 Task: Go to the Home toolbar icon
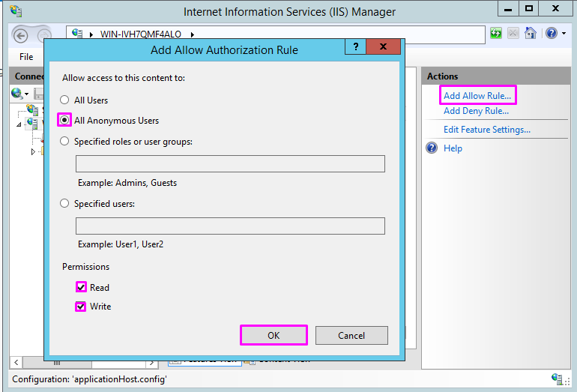tap(531, 33)
